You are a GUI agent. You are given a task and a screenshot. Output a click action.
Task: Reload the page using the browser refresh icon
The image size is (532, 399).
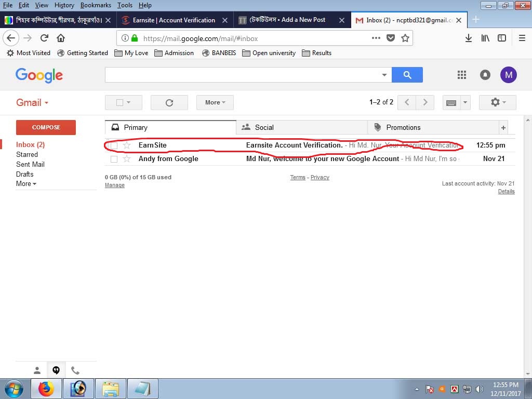tap(44, 38)
